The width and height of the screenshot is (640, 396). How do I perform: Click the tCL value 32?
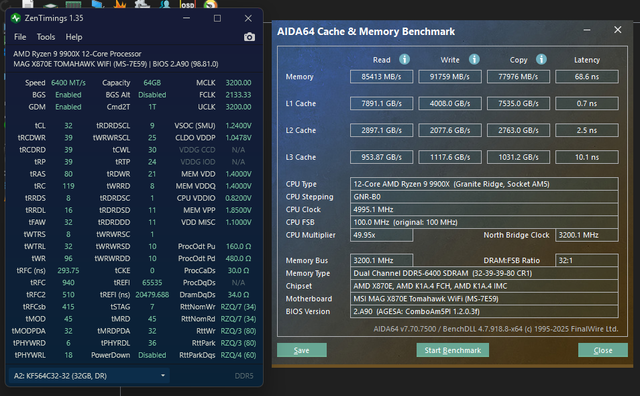(x=68, y=126)
